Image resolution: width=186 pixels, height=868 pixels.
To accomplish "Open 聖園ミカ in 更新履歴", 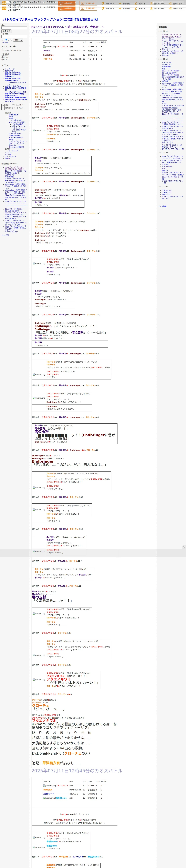I will point(165,171).
